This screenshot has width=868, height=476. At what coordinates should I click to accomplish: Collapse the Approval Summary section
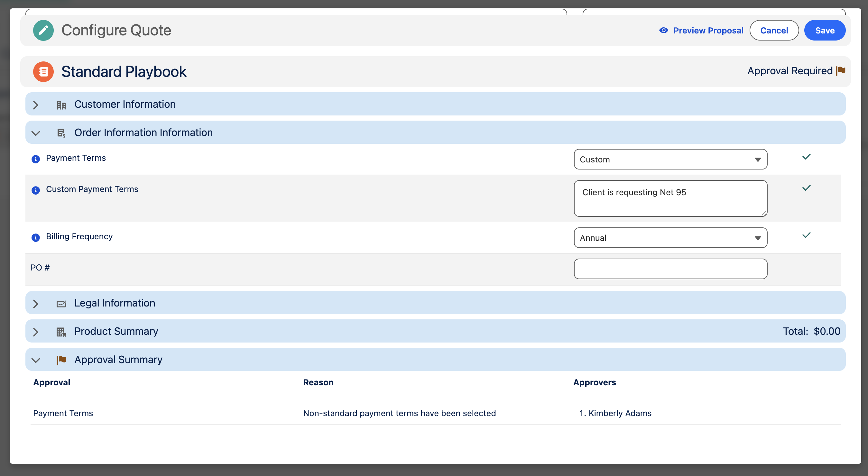click(x=36, y=360)
